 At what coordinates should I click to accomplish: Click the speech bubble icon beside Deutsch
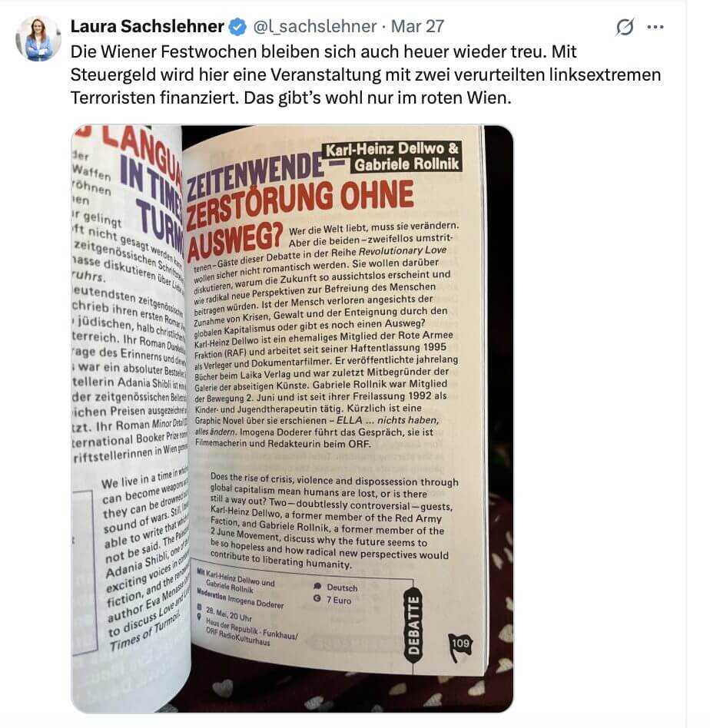(317, 586)
